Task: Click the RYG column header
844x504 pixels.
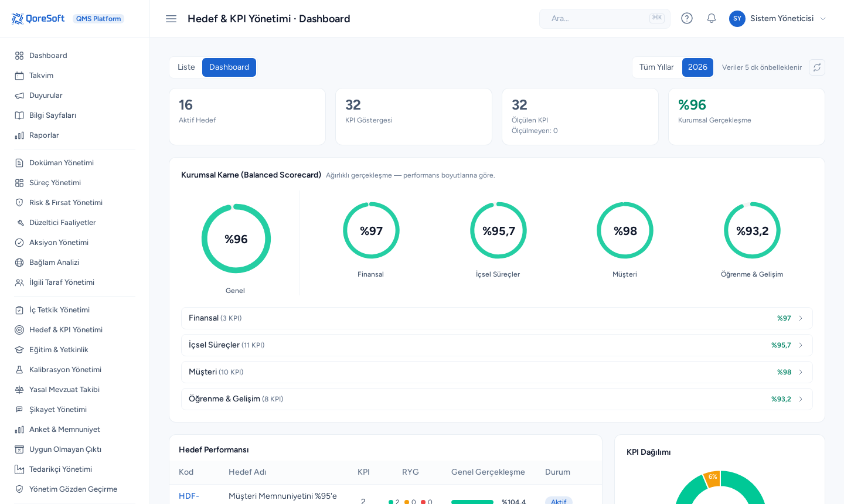Action: pyautogui.click(x=410, y=472)
